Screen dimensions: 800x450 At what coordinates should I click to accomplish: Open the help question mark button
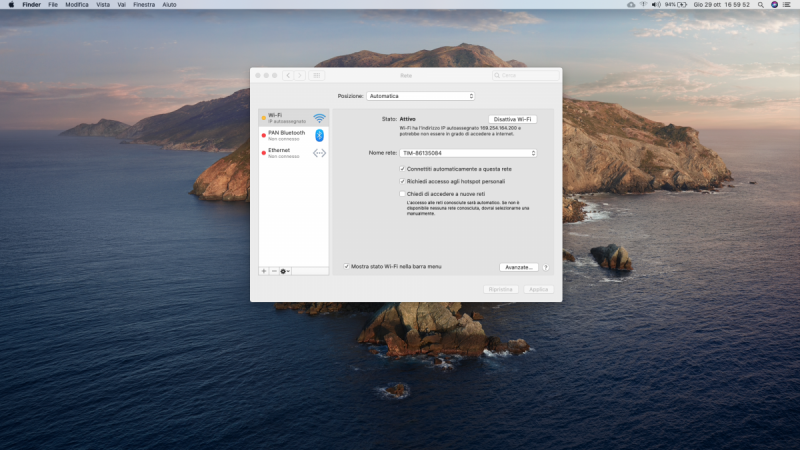[547, 267]
